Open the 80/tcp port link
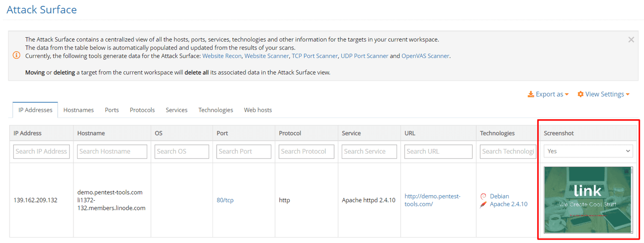 (x=225, y=200)
